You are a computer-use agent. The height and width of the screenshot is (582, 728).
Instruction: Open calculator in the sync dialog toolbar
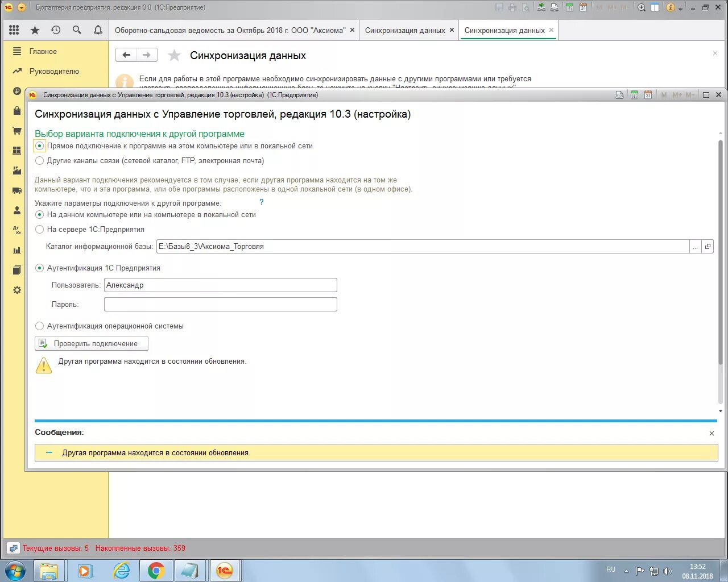click(634, 95)
